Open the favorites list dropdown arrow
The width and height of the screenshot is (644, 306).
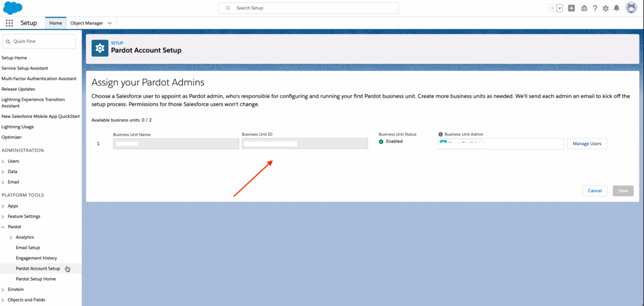560,8
